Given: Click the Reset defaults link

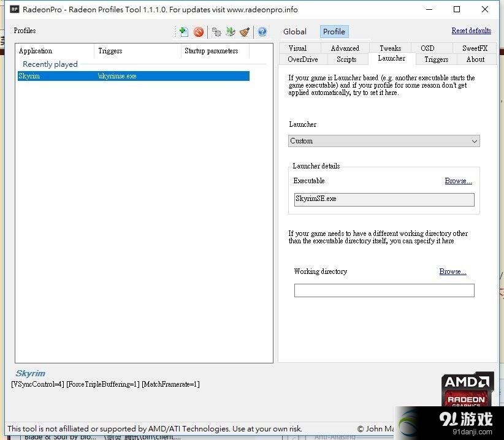Looking at the screenshot, I should [x=472, y=31].
